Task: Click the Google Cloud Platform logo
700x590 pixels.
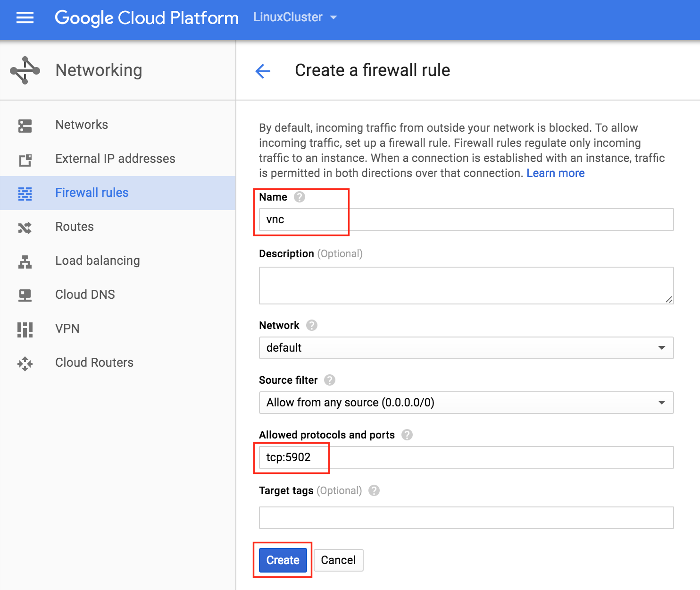Action: (147, 18)
